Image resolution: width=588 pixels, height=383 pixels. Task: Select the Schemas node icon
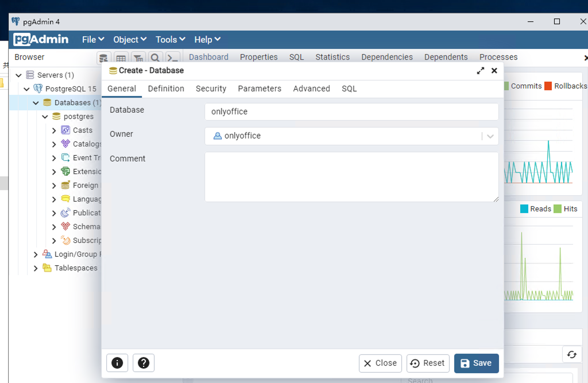coord(65,227)
